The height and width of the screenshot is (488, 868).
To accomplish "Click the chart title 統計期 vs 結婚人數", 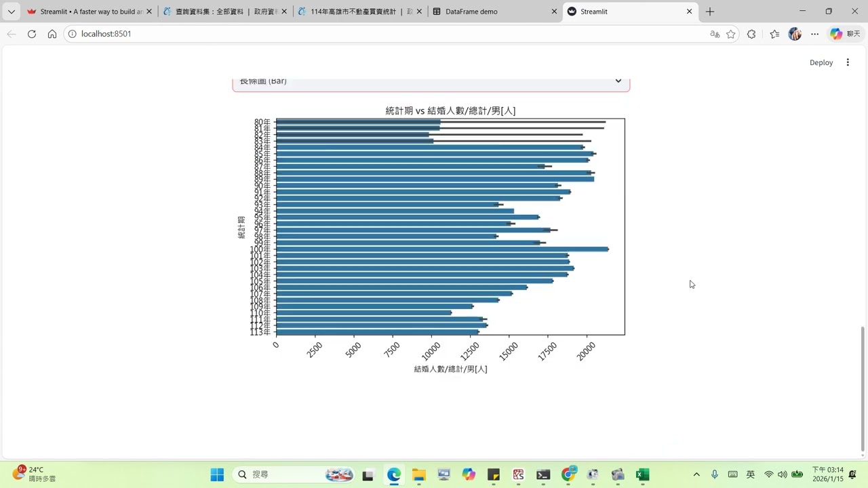I will (450, 110).
